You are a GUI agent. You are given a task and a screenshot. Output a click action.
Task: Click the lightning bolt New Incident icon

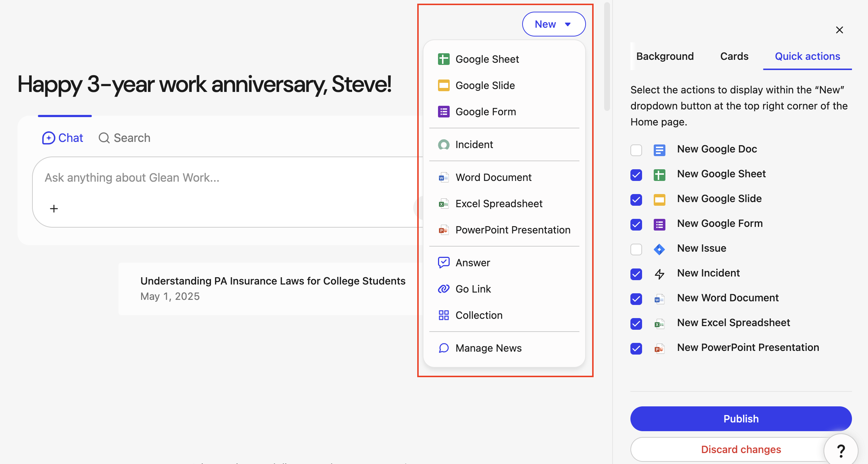pos(659,274)
